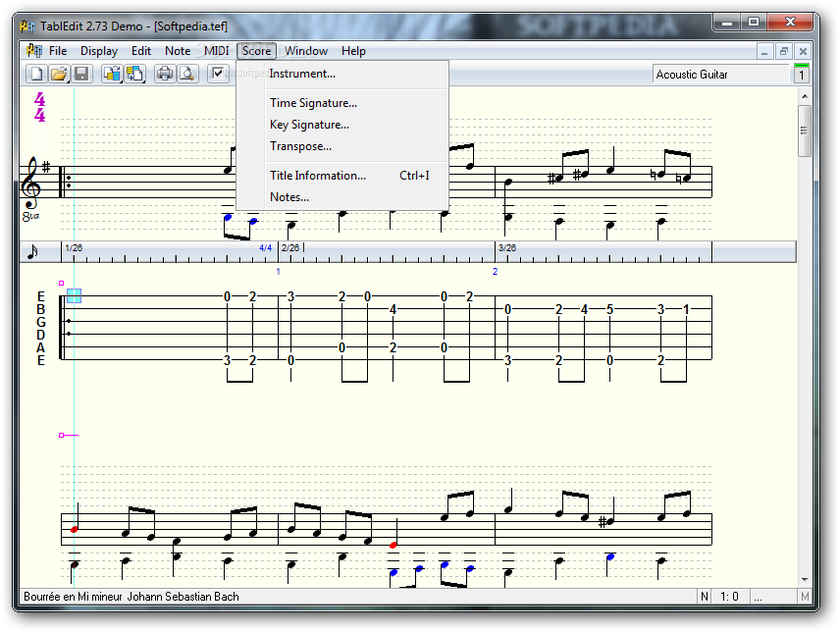
Task: Open the MIDI menu
Action: click(x=217, y=51)
